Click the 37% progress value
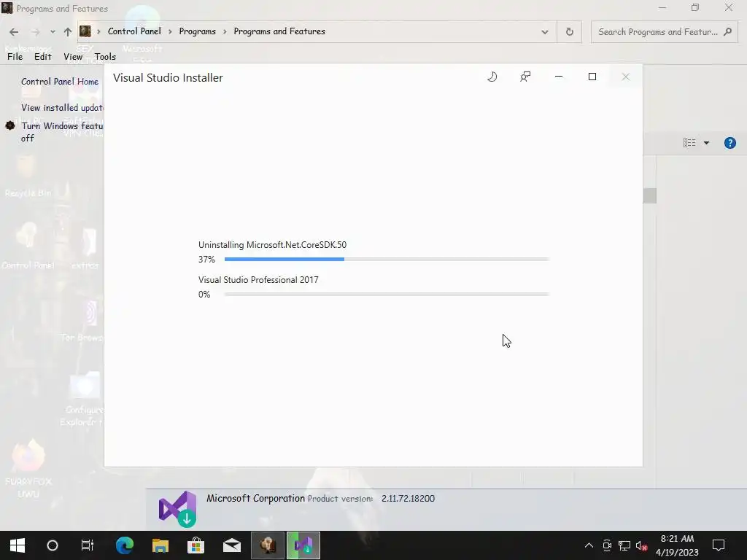 point(206,260)
